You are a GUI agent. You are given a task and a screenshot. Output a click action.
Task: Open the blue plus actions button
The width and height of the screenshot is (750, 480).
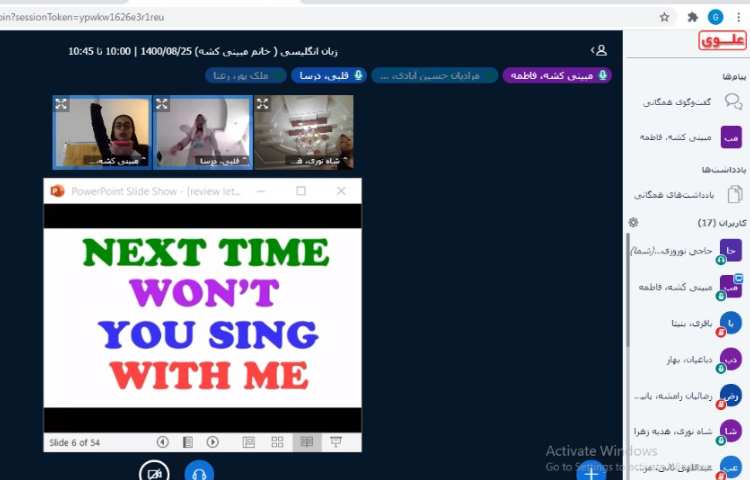[x=591, y=471]
